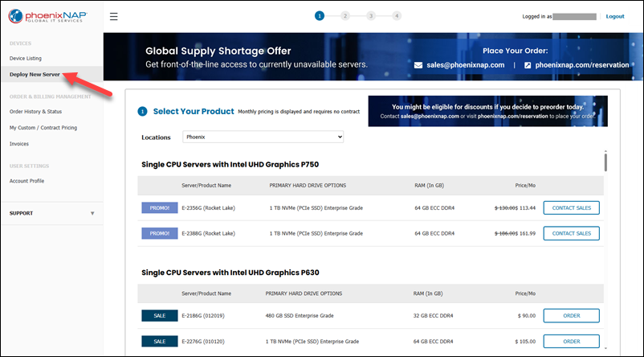Open My Custom / Contract Pricing

(x=43, y=128)
